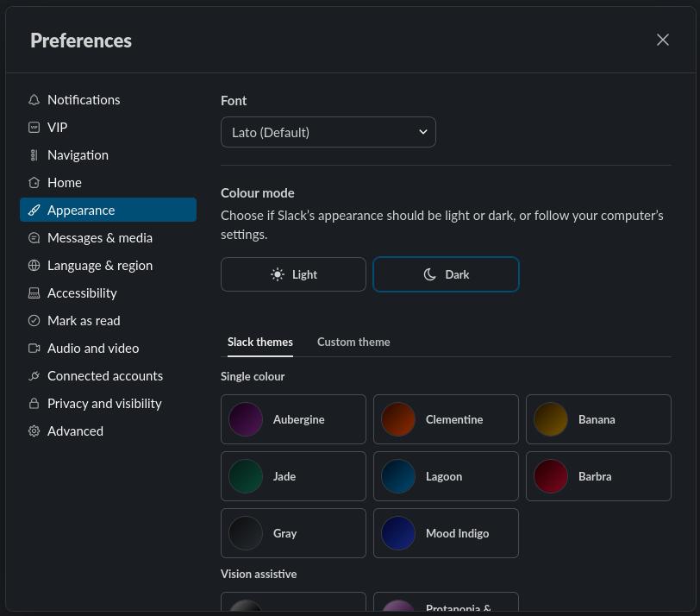The image size is (700, 616).
Task: Choose the Gray theme
Action: pyautogui.click(x=293, y=533)
